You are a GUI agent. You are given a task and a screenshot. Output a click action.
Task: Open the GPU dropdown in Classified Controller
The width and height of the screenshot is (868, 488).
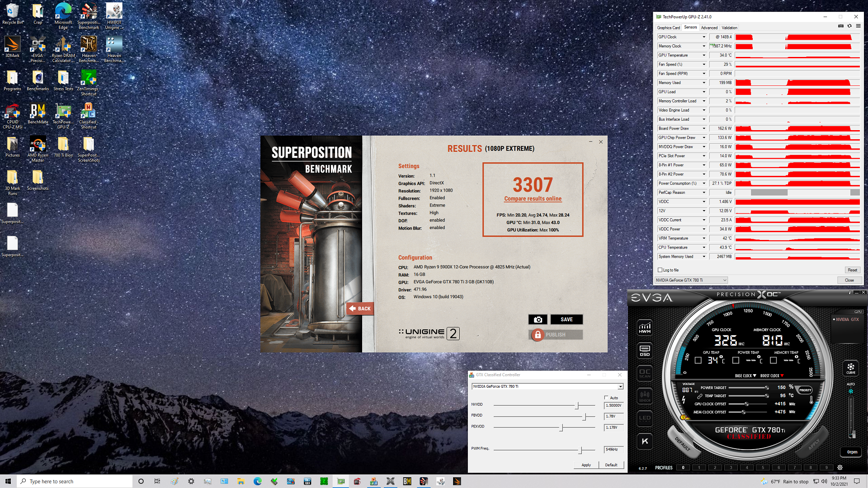(x=547, y=386)
